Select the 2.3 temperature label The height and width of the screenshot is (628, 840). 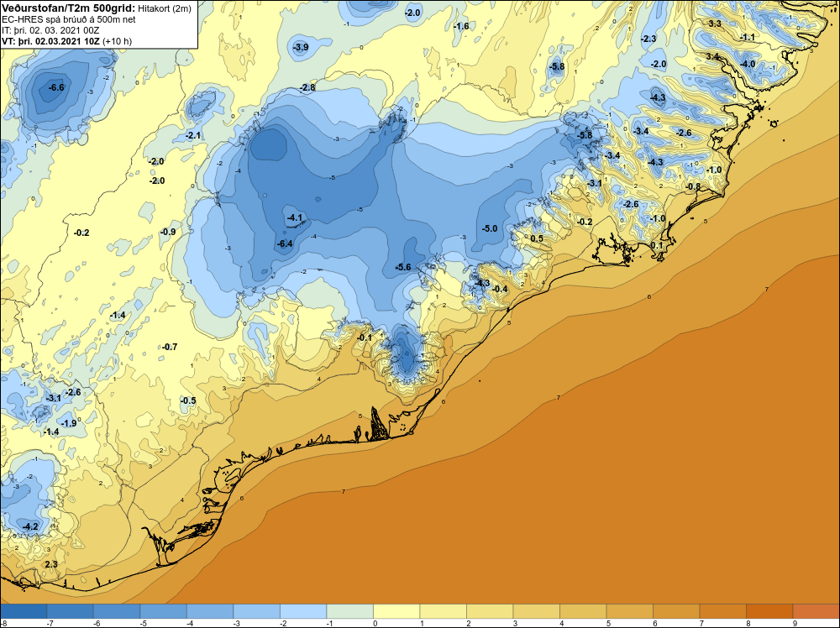pyautogui.click(x=51, y=564)
